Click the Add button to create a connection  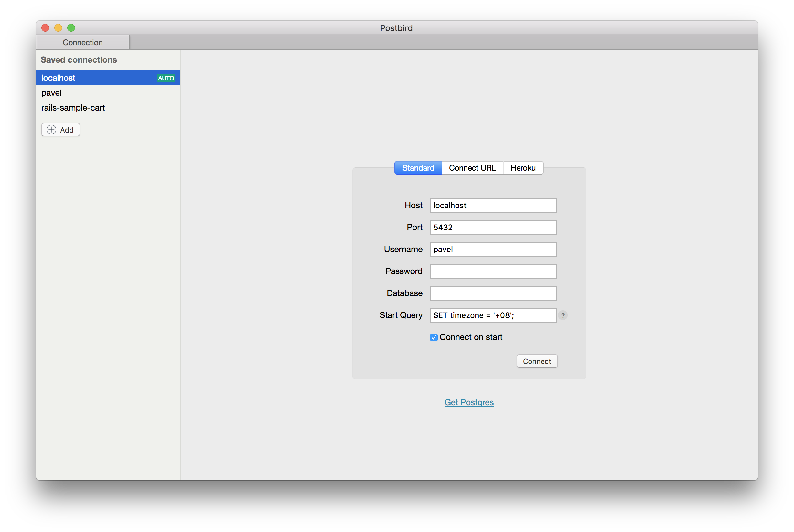click(60, 130)
